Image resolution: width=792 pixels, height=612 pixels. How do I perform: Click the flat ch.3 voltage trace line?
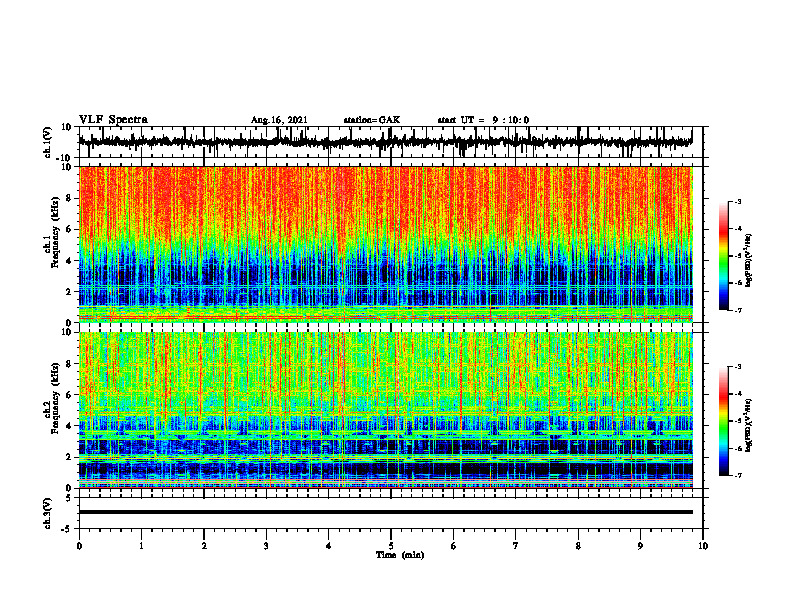[385, 512]
